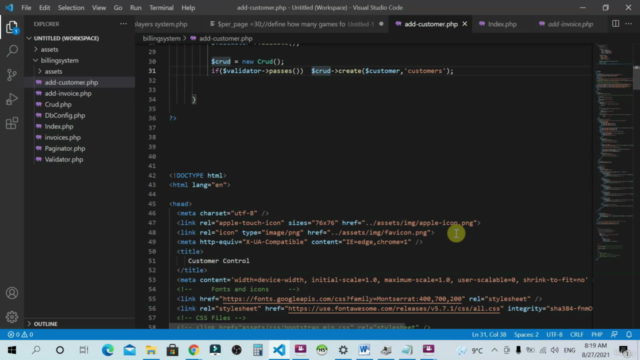Open fontawesome all.css URL link
The width and height of the screenshot is (640, 360).
click(394, 309)
